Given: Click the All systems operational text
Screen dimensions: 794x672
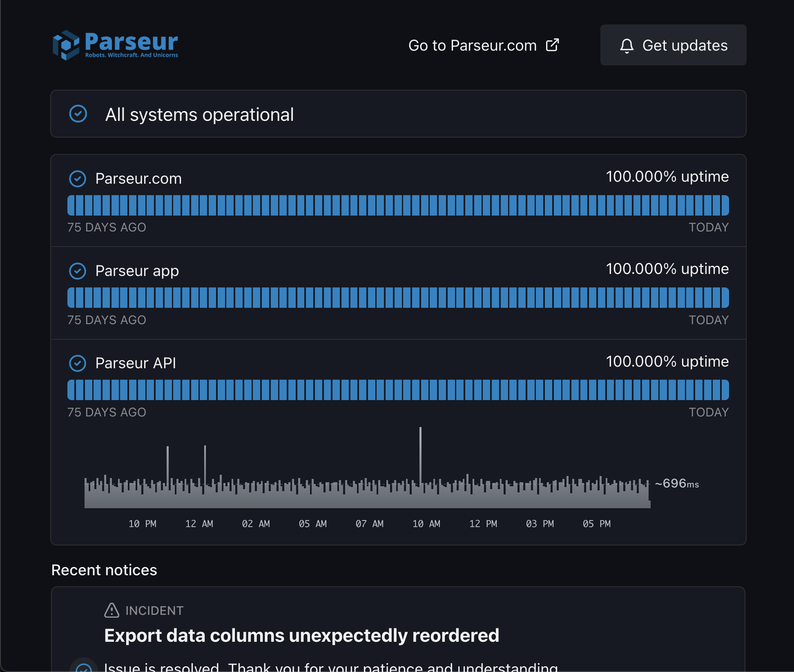Looking at the screenshot, I should (199, 115).
